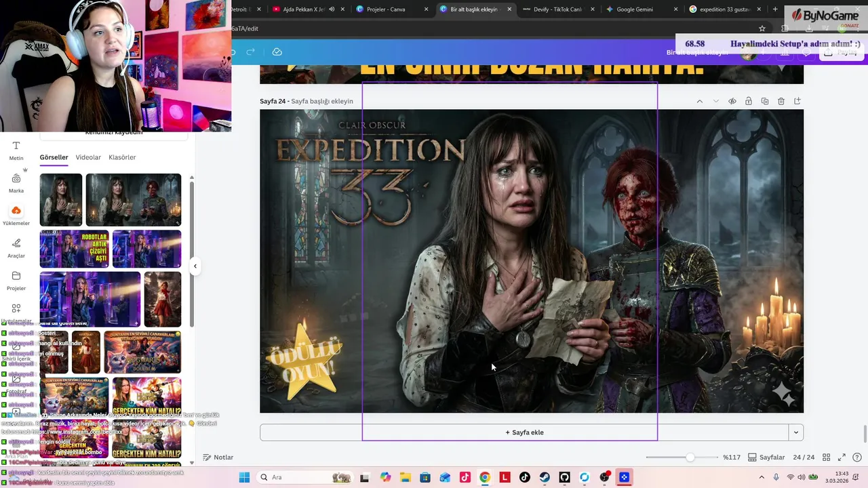Click the cloud save status icon
This screenshot has width=868, height=488.
277,52
